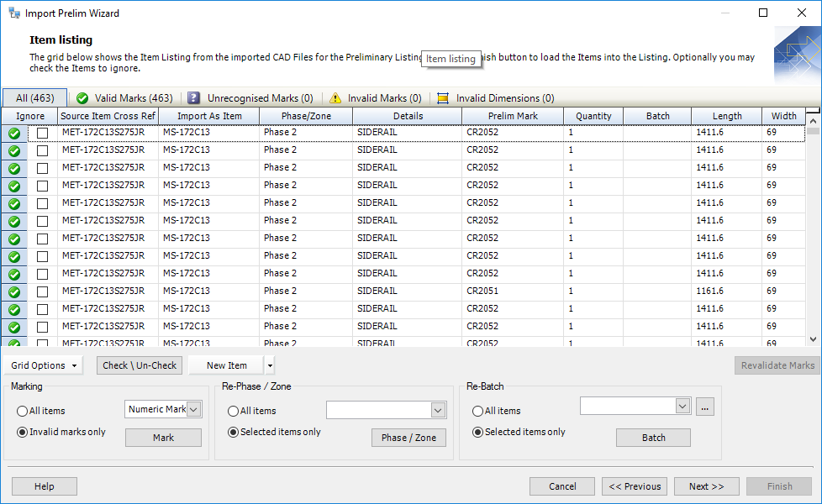This screenshot has width=822, height=504.
Task: Click the green Valid Marks checkmark icon
Action: [x=82, y=98]
